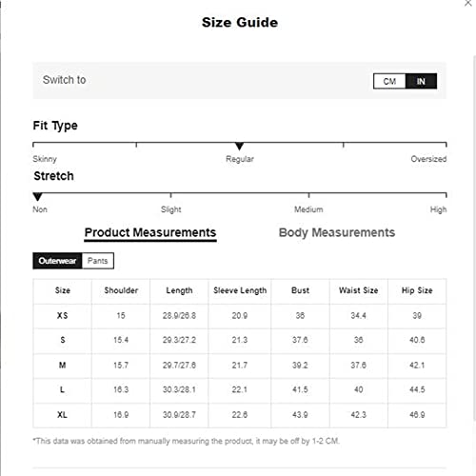
Task: Click the M size row label
Action: click(x=62, y=366)
